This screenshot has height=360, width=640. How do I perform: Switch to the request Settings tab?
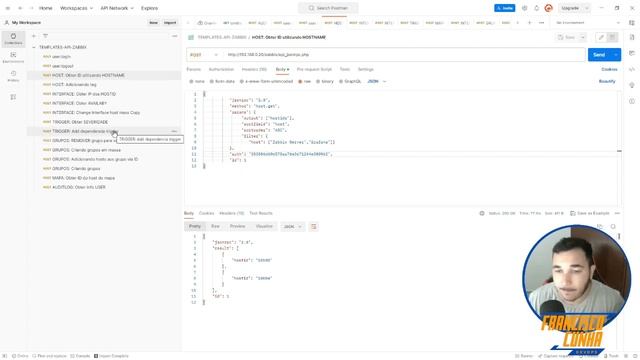(366, 69)
